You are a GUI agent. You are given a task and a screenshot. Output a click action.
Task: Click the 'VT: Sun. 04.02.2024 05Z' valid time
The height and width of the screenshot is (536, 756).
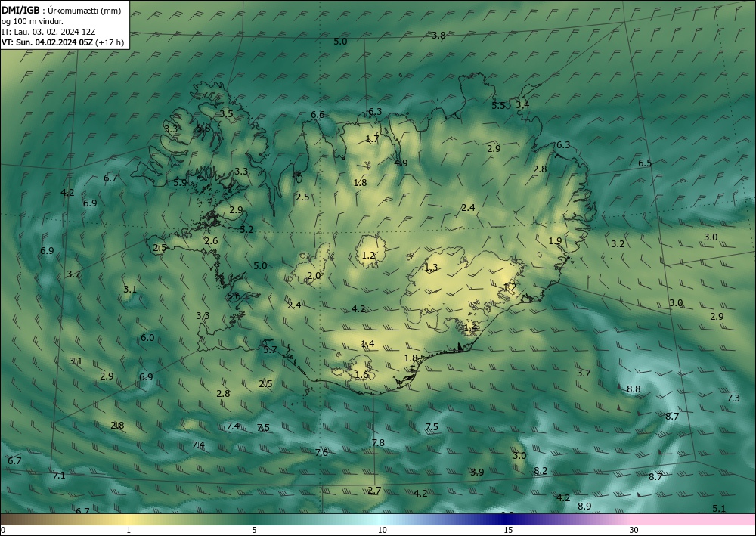tap(47, 42)
